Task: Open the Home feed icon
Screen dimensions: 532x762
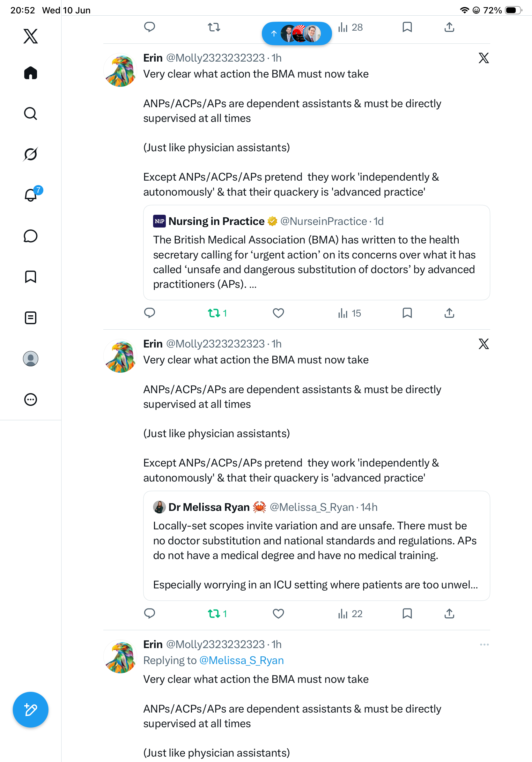Action: click(x=31, y=73)
